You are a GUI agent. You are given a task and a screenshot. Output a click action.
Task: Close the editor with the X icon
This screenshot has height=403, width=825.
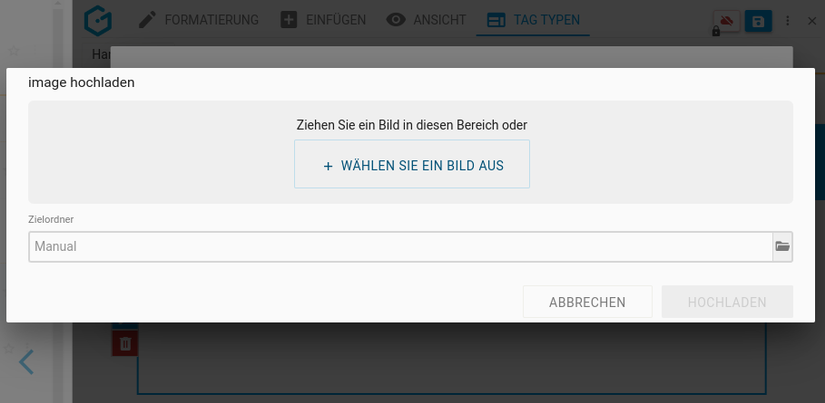(x=812, y=21)
